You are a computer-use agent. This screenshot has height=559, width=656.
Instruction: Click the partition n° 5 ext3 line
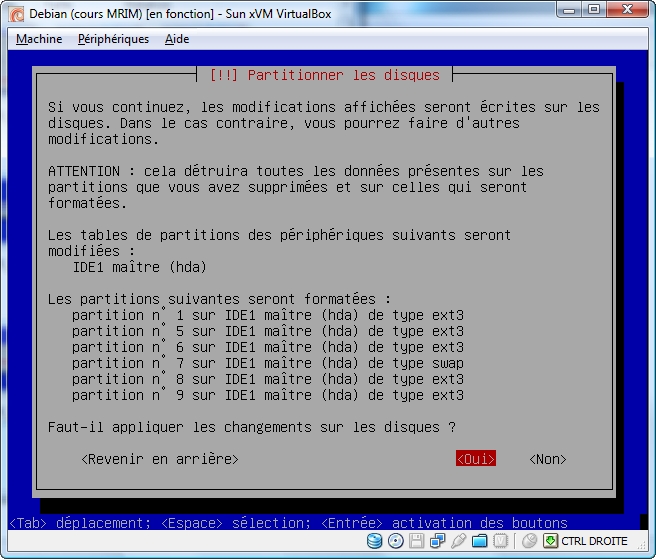click(x=268, y=331)
